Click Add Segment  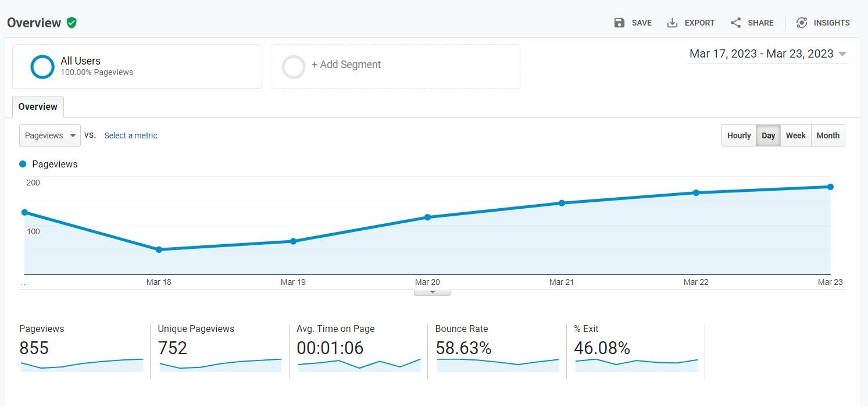pyautogui.click(x=347, y=65)
